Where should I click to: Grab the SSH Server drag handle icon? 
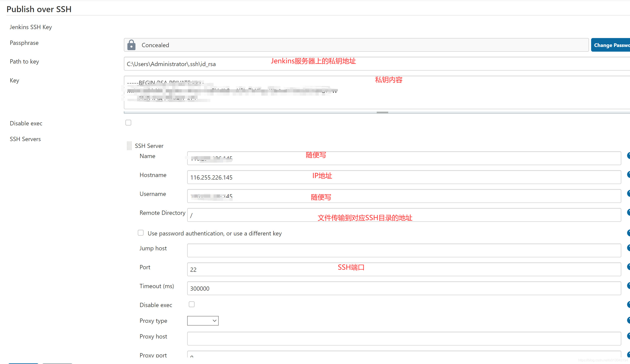[129, 146]
